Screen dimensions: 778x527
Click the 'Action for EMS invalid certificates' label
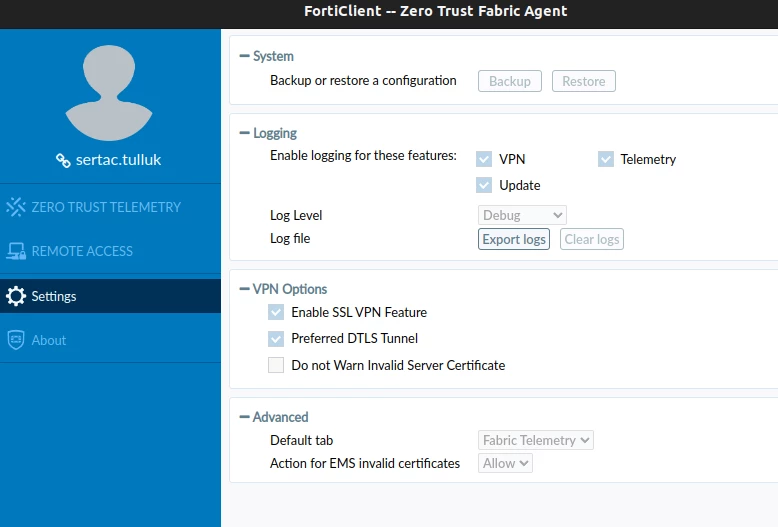pyautogui.click(x=365, y=463)
